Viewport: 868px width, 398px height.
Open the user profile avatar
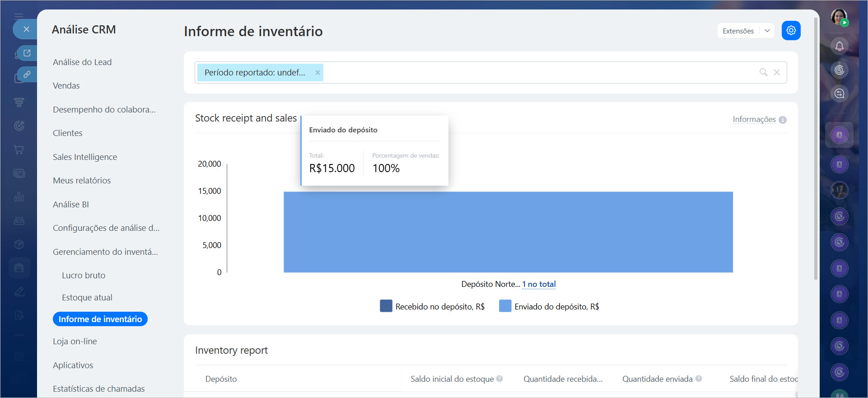coord(839,17)
